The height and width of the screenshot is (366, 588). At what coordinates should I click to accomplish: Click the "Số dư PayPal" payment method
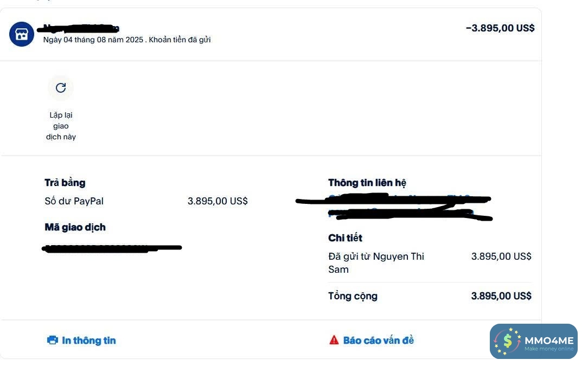point(74,201)
